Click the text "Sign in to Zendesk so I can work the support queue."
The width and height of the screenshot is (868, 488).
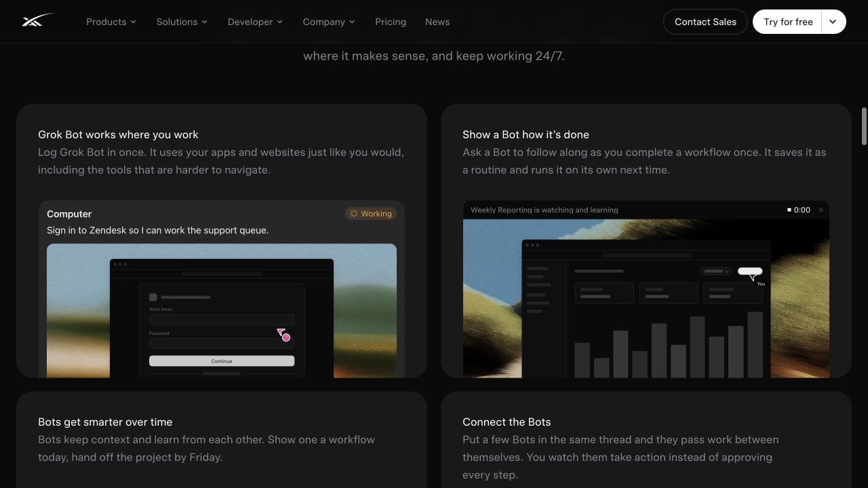(157, 230)
